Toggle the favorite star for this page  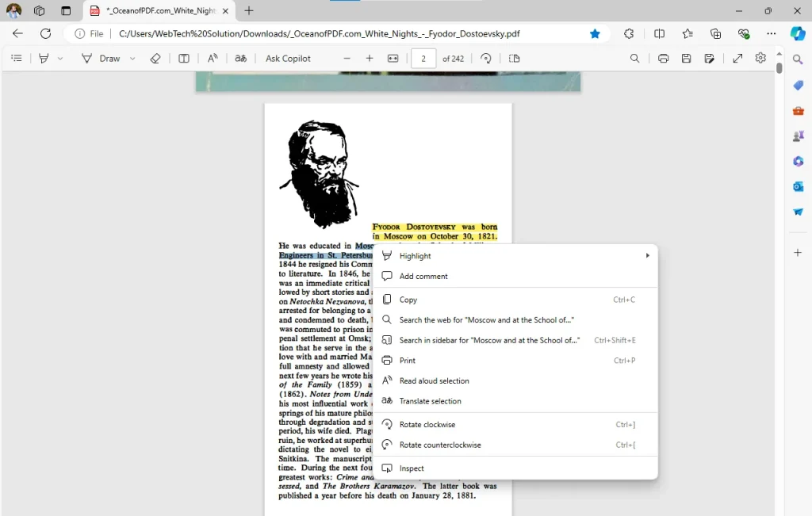(x=595, y=33)
